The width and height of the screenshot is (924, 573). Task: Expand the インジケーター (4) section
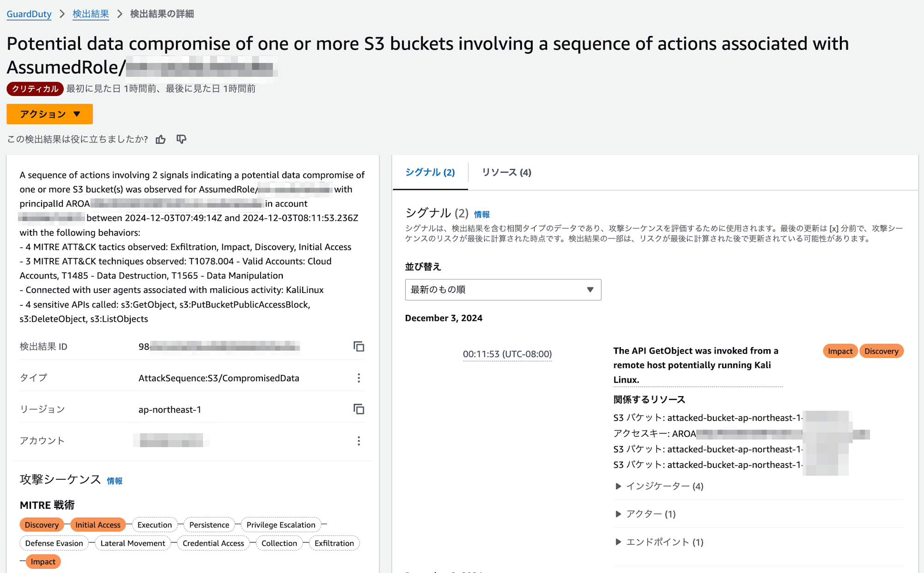point(660,486)
